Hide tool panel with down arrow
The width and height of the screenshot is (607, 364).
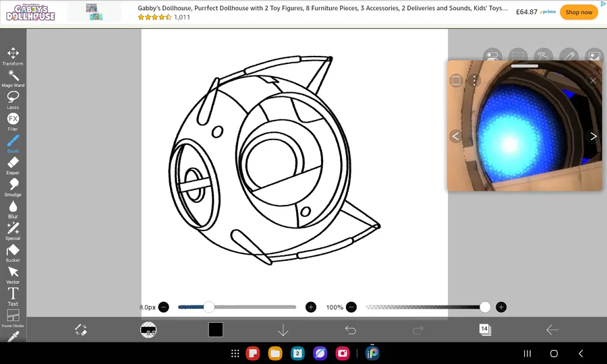click(x=283, y=330)
